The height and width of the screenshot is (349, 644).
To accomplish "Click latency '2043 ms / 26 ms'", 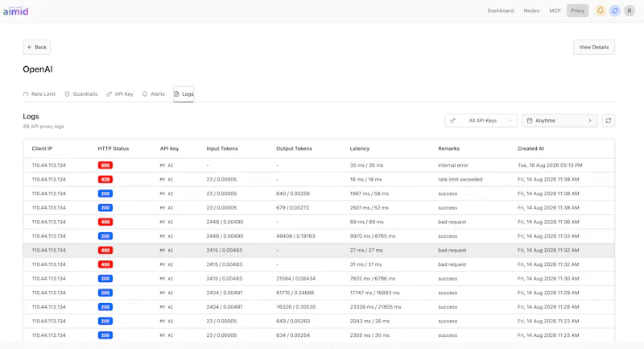I will [x=369, y=321].
